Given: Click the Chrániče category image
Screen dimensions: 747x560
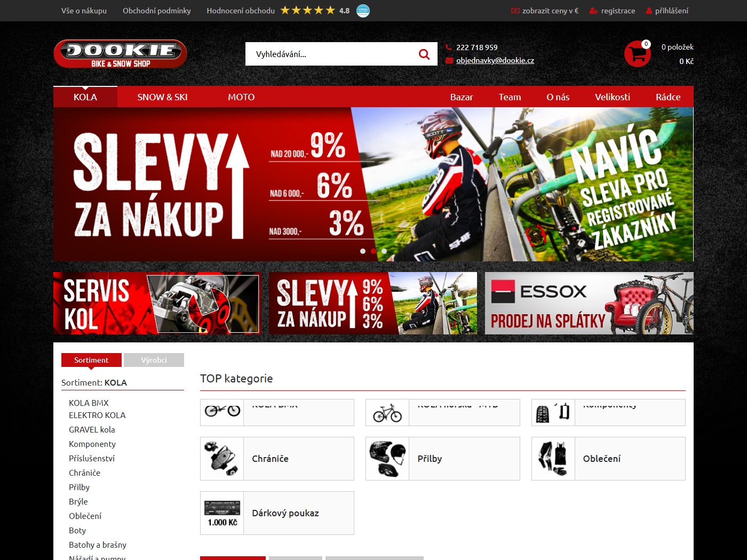Looking at the screenshot, I should tap(222, 459).
